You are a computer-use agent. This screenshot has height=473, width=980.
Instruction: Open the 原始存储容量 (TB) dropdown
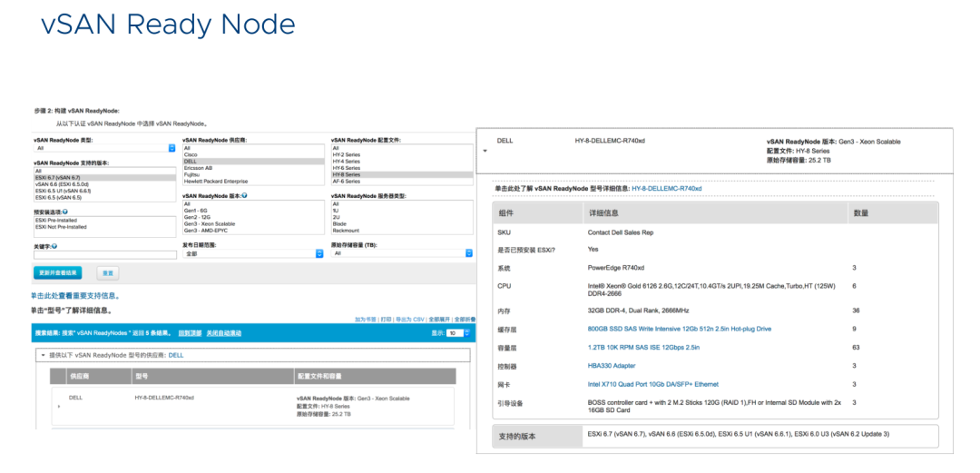[402, 253]
